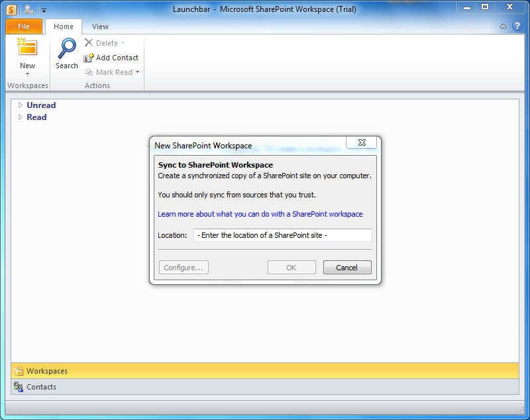Click the SharePoint Workspace app icon
This screenshot has width=530, height=420.
point(11,10)
